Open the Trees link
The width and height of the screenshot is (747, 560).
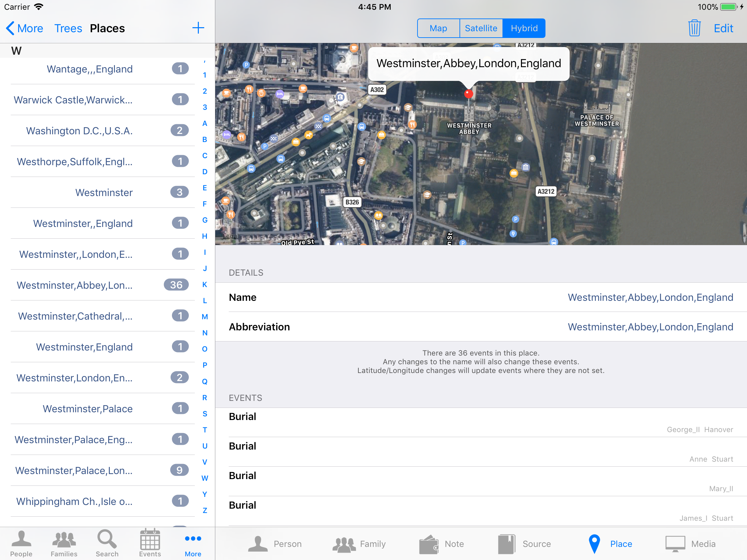point(68,28)
